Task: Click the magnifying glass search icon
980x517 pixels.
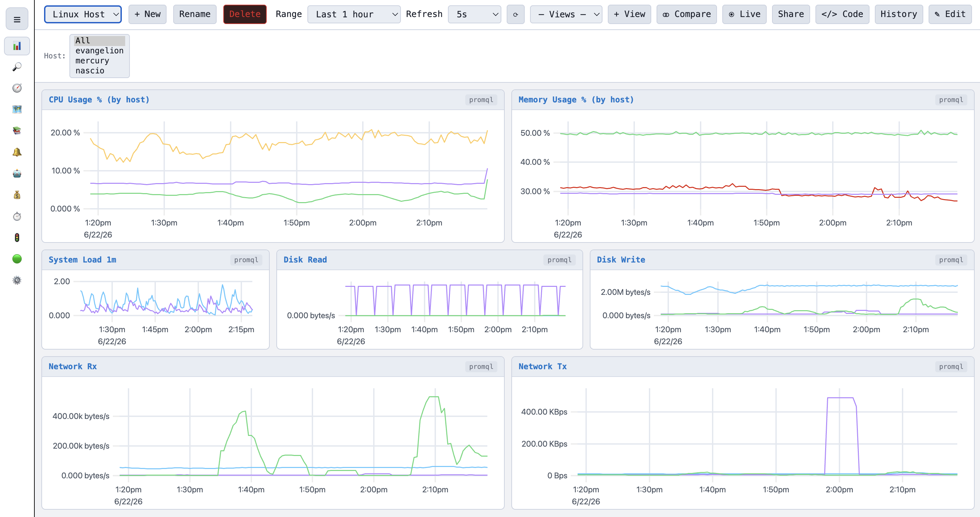Action: tap(17, 67)
